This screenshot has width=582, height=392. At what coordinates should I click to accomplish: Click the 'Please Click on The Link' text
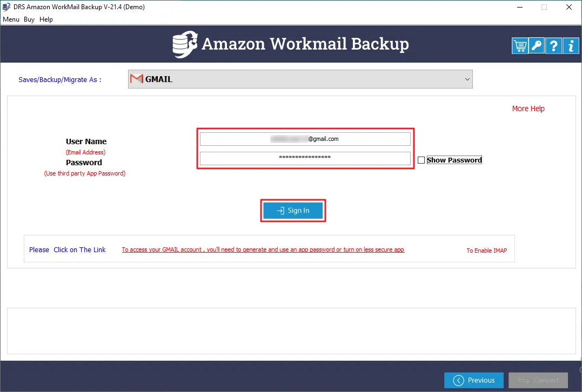pyautogui.click(x=67, y=249)
